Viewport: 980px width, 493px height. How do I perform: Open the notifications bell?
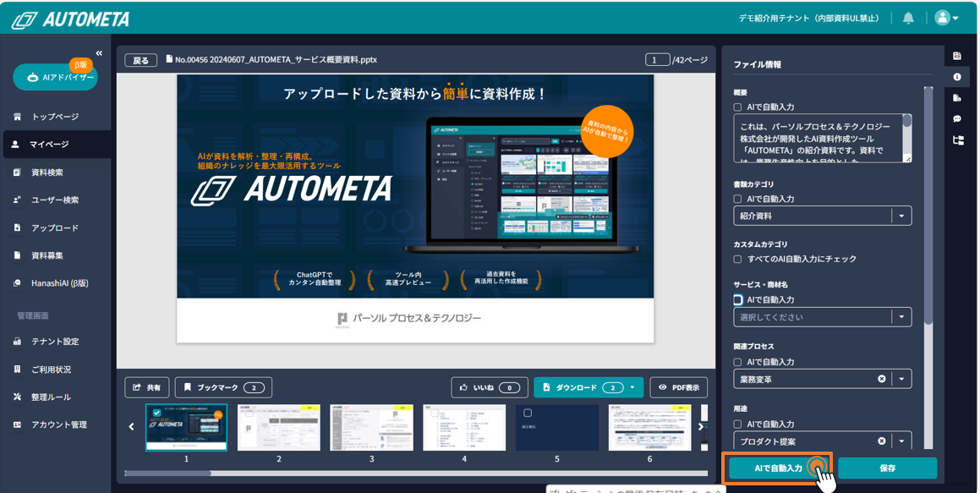908,18
